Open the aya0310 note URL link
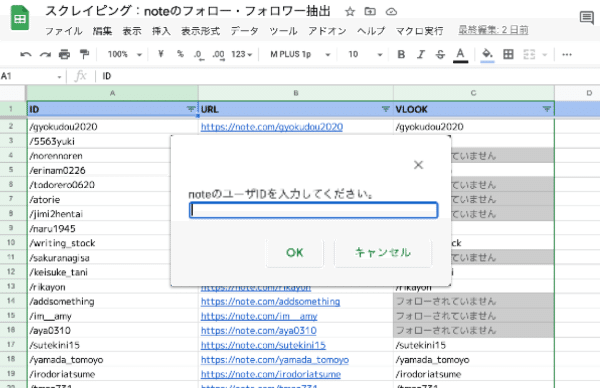This screenshot has height=388, width=600. [259, 331]
